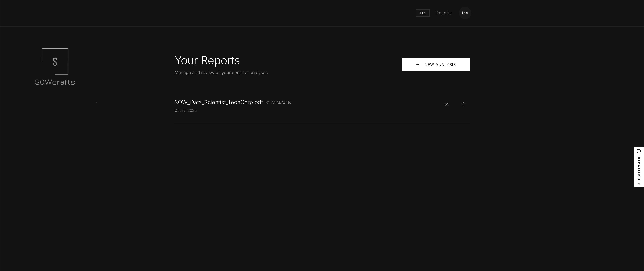Open the Help & Feedback side tab
Viewport: 644px width, 271px height.
click(x=638, y=167)
